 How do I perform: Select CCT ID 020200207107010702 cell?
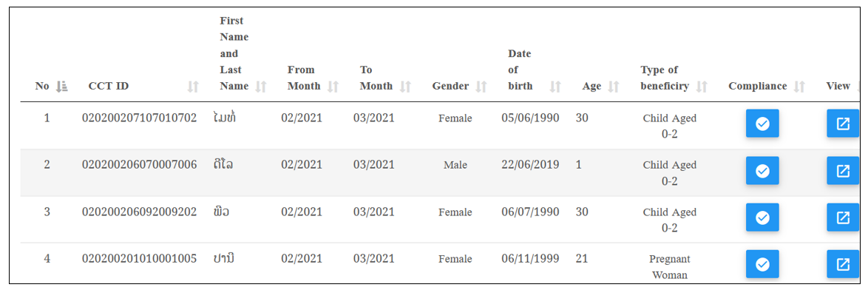pyautogui.click(x=140, y=118)
